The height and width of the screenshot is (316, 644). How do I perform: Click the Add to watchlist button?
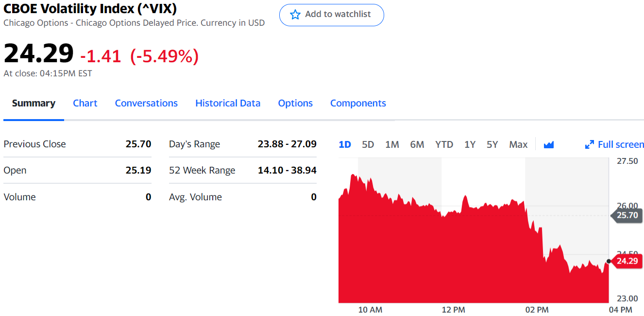pyautogui.click(x=332, y=15)
